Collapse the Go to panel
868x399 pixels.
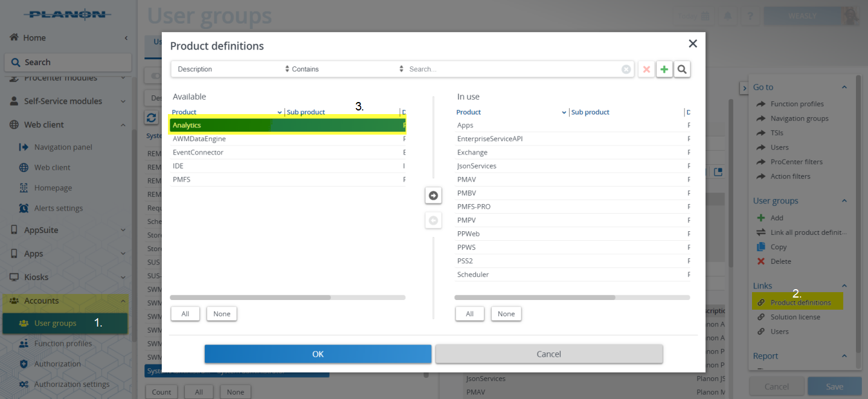[845, 87]
